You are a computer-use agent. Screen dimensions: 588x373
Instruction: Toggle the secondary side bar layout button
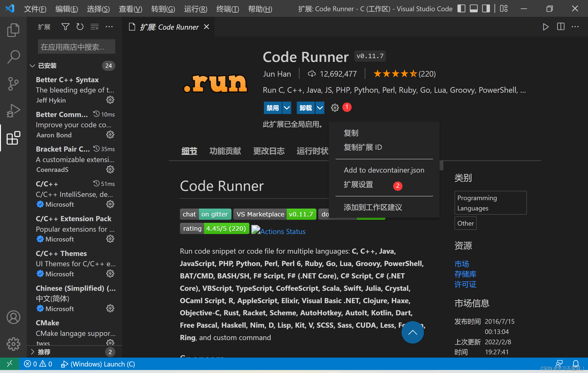pos(486,9)
